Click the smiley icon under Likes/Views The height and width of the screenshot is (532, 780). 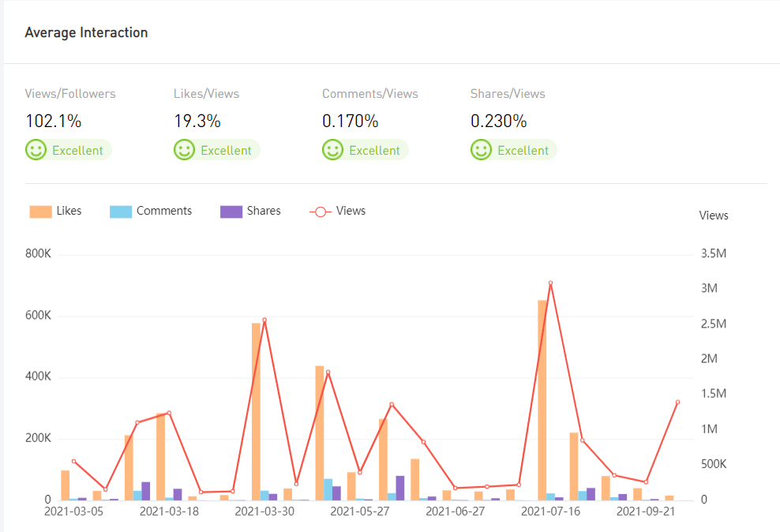point(185,150)
